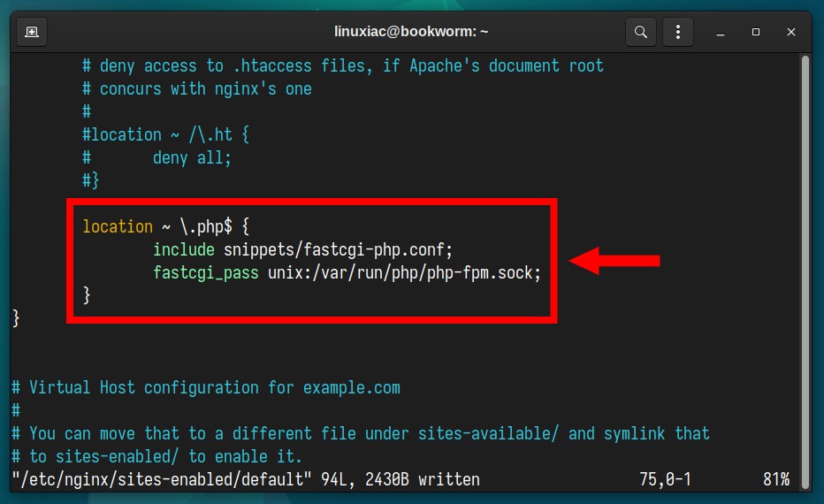This screenshot has width=824, height=504.
Task: Click the line "location ~ \.php$ {"
Action: pos(166,226)
